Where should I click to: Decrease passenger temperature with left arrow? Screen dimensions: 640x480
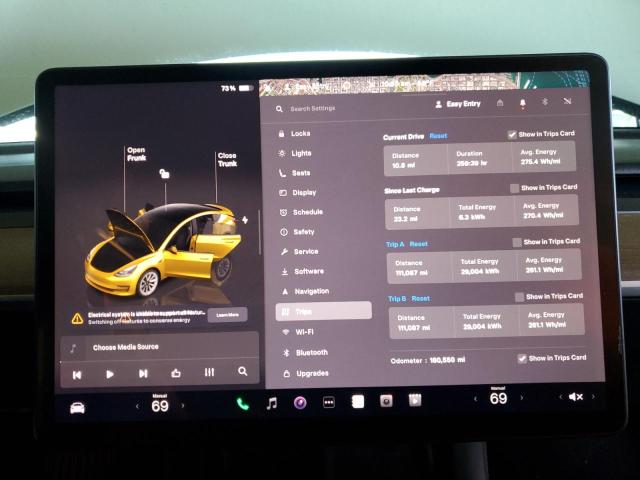475,399
